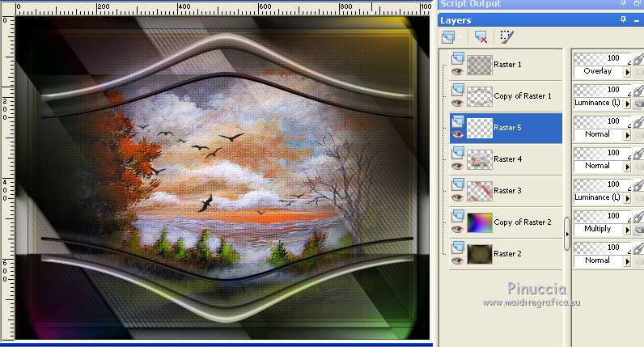Open Luminance (L) blend arrow for Raster 3

pos(627,198)
